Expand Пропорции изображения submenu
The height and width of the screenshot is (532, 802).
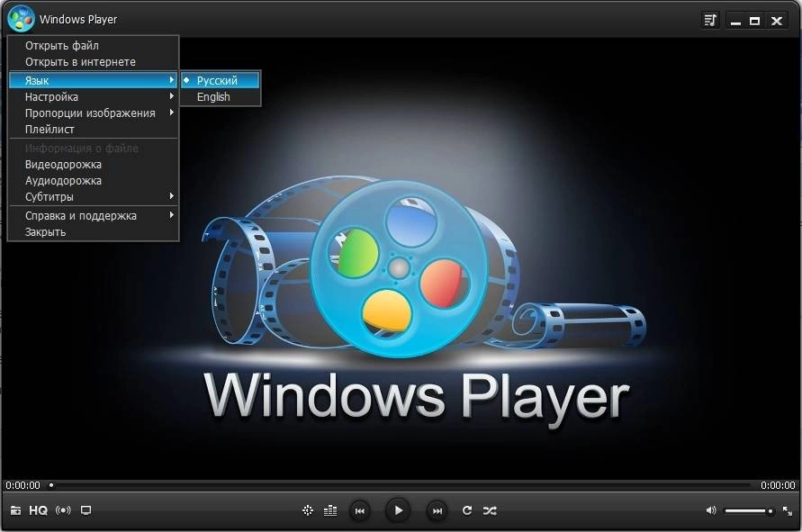pyautogui.click(x=93, y=113)
